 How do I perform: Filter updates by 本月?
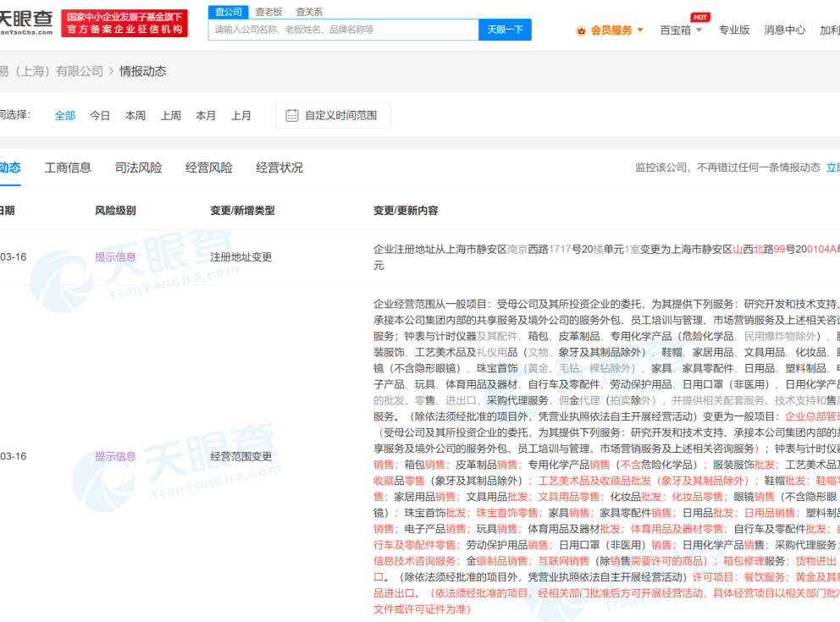click(x=206, y=116)
